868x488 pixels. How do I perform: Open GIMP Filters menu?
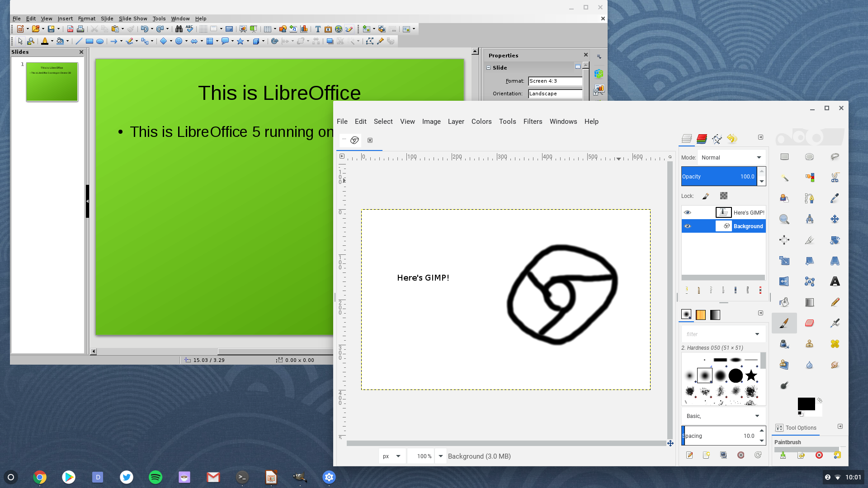click(533, 122)
